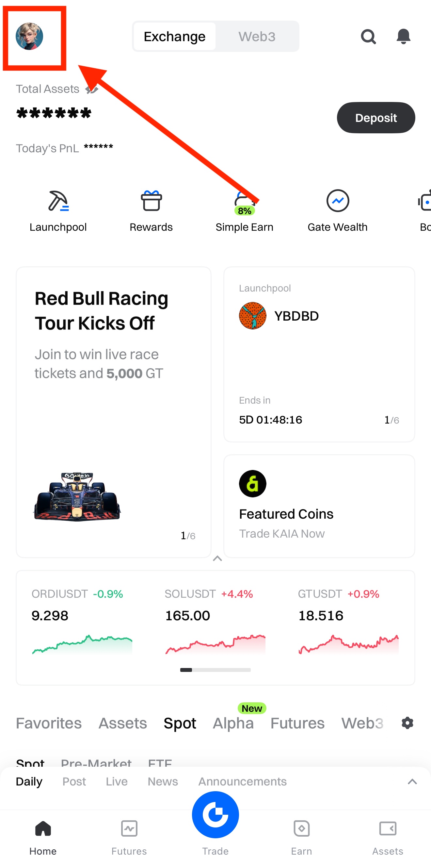
Task: Tap the search magnifier icon
Action: 368,36
